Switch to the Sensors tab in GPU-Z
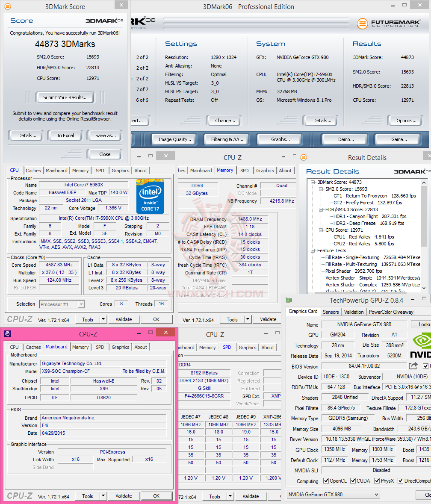This screenshot has height=504, width=431. click(x=331, y=312)
